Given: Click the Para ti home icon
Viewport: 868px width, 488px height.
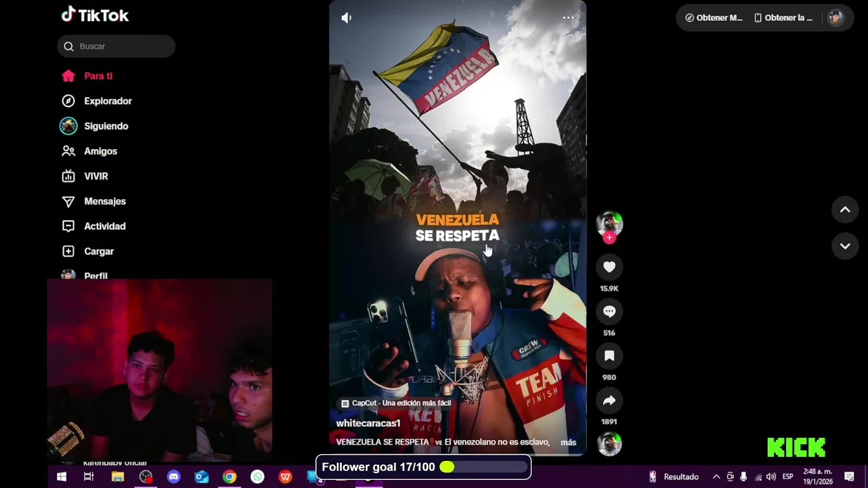Looking at the screenshot, I should click(68, 76).
